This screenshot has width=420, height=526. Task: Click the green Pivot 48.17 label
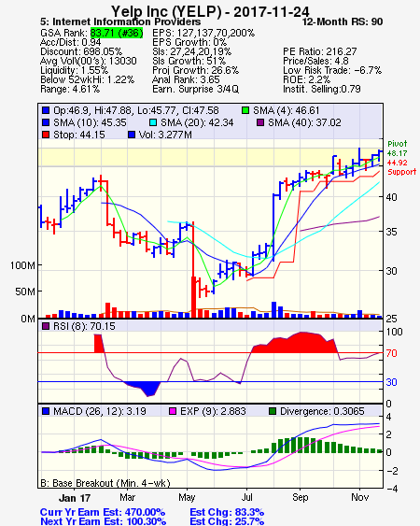point(398,149)
